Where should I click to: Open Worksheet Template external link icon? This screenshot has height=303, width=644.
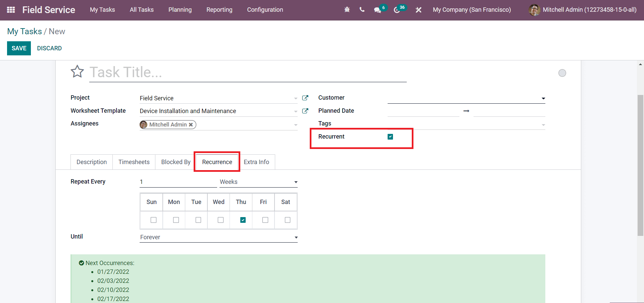click(305, 111)
